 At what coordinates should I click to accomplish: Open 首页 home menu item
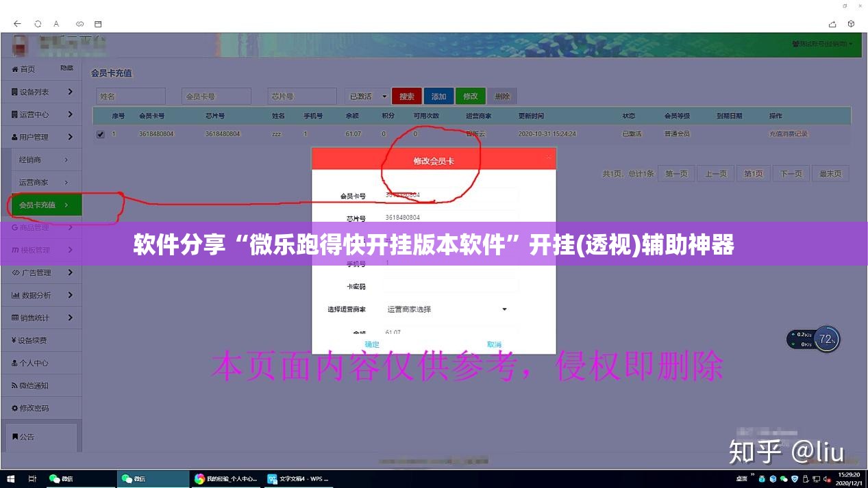[23, 69]
